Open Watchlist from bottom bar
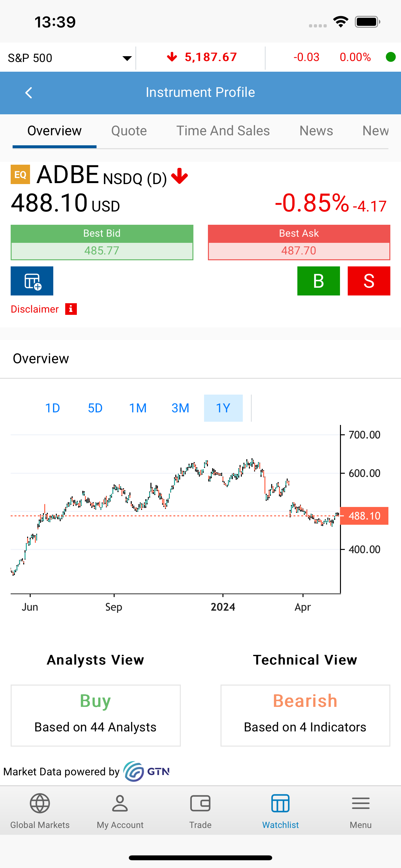401x868 pixels. coord(280,811)
